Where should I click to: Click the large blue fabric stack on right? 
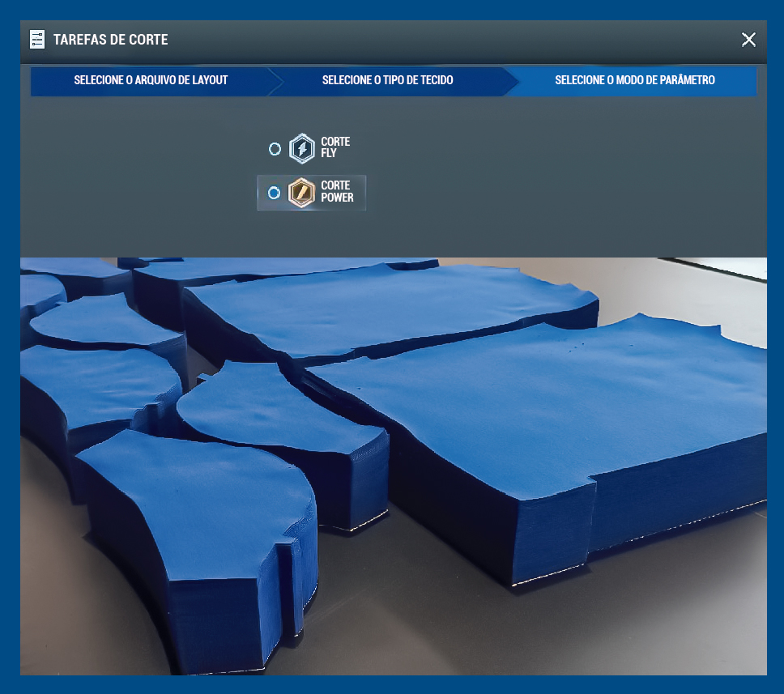point(567,421)
